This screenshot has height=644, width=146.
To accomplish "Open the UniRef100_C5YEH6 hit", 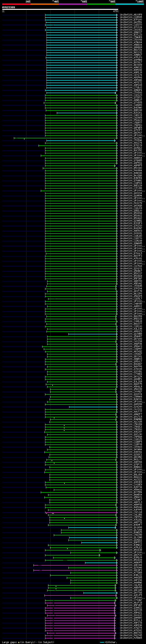I will [x=131, y=140].
